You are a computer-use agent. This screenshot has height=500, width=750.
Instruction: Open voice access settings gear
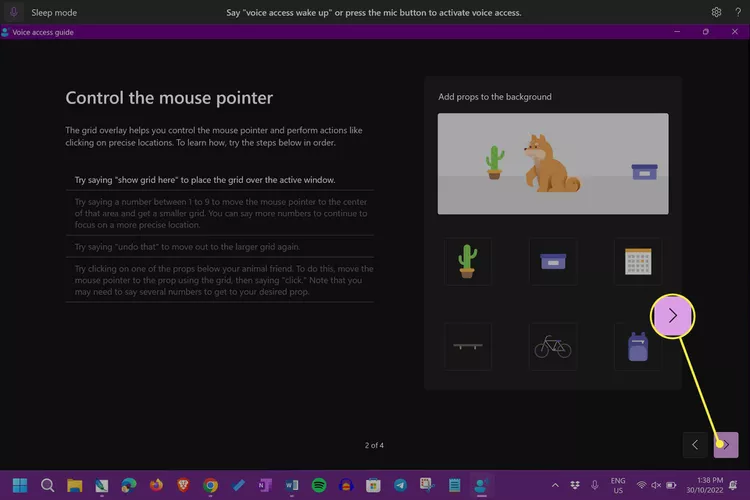[716, 12]
